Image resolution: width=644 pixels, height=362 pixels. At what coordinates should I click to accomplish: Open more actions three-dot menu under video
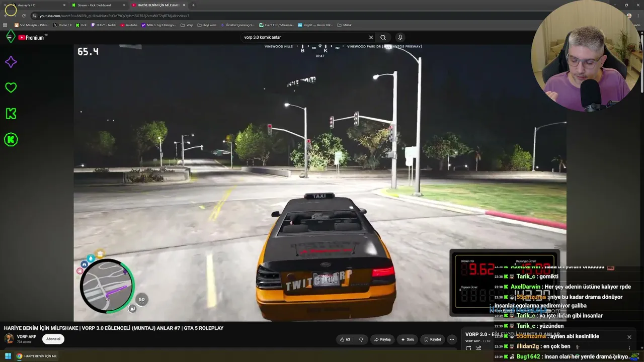point(452,339)
